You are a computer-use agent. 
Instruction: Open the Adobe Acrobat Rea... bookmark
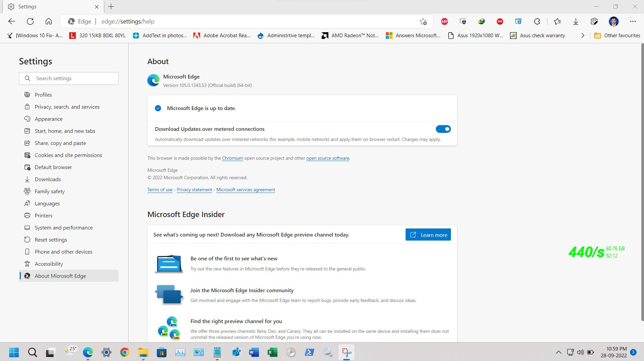pos(222,36)
